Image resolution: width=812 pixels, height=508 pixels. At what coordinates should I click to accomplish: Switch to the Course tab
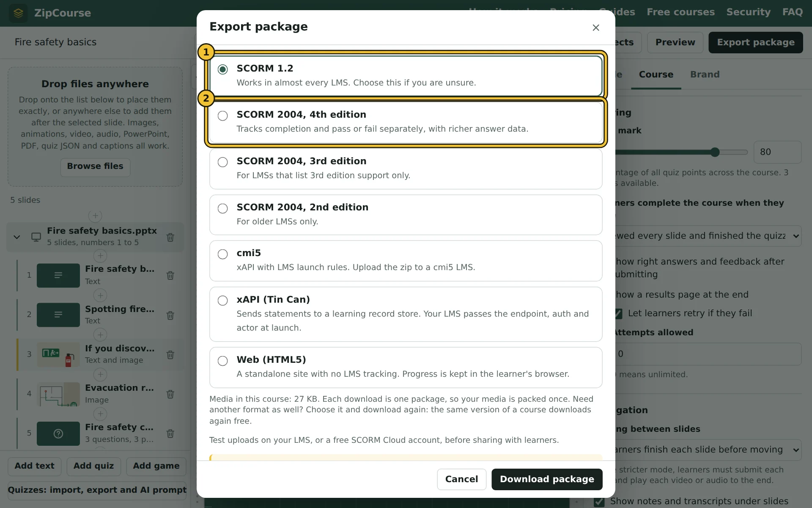[x=656, y=75]
